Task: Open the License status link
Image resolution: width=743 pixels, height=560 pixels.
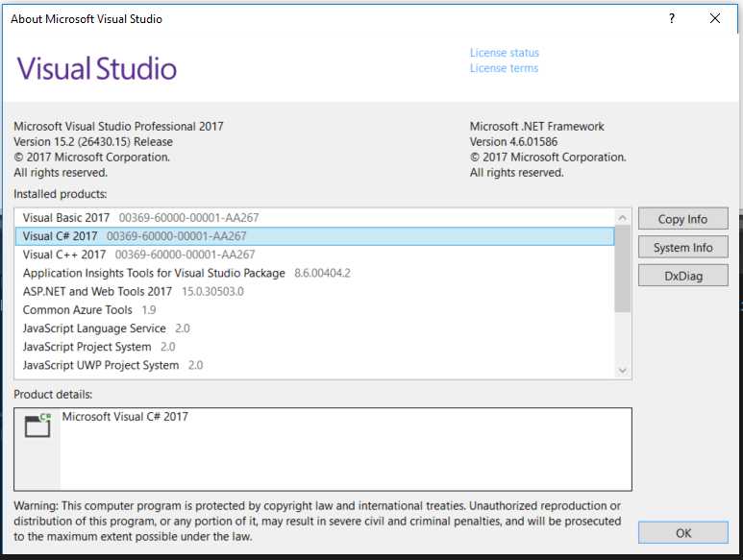Action: [x=505, y=53]
